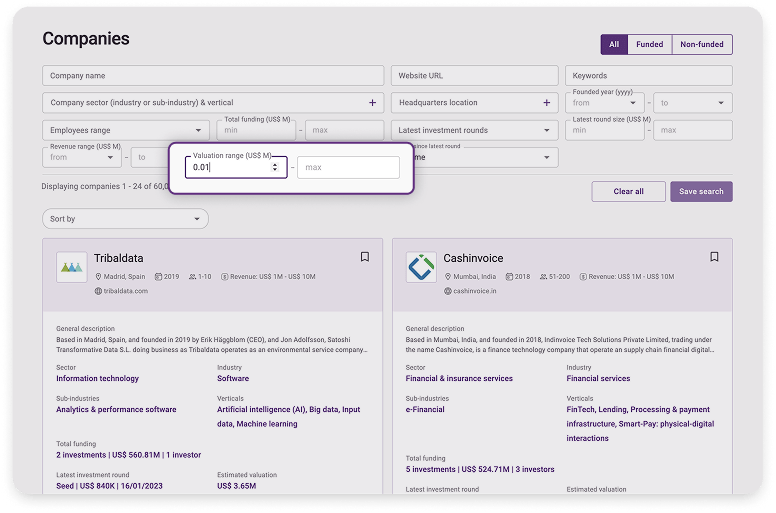This screenshot has height=513, width=776.
Task: Click the Company name input field
Action: (x=213, y=76)
